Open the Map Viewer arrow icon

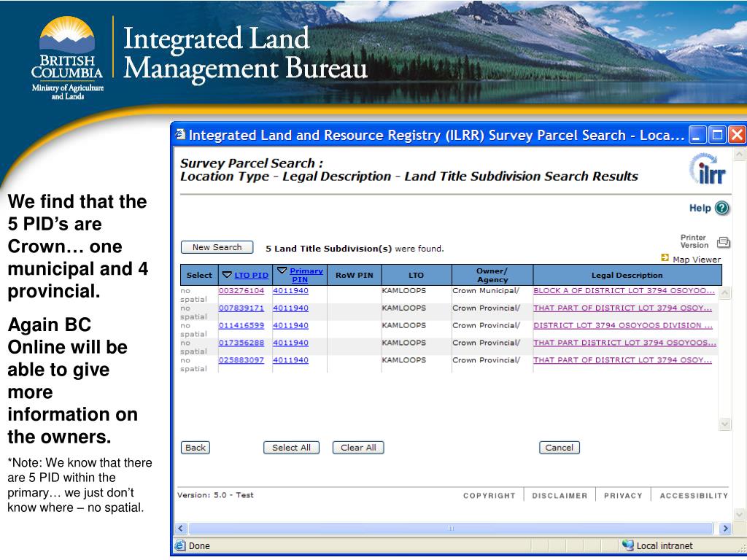(665, 257)
